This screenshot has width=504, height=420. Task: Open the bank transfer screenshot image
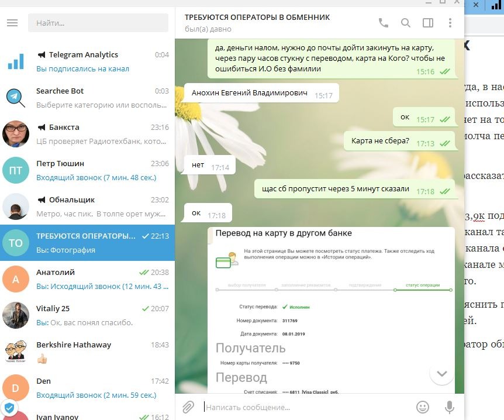pos(331,310)
